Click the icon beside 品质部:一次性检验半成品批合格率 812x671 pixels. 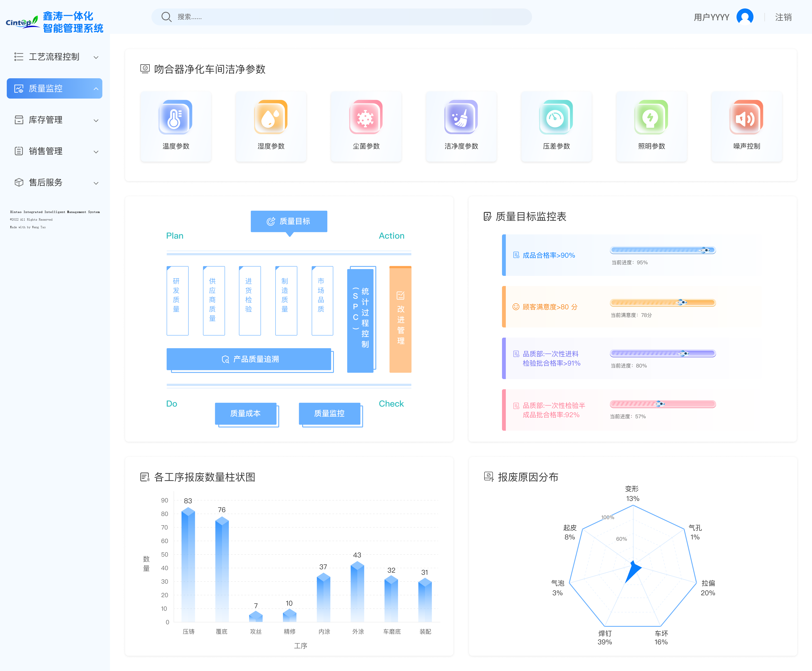pos(516,406)
